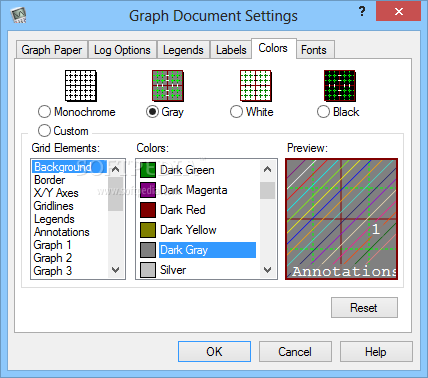Close the Graph Document Settings dialog

click(398, 12)
